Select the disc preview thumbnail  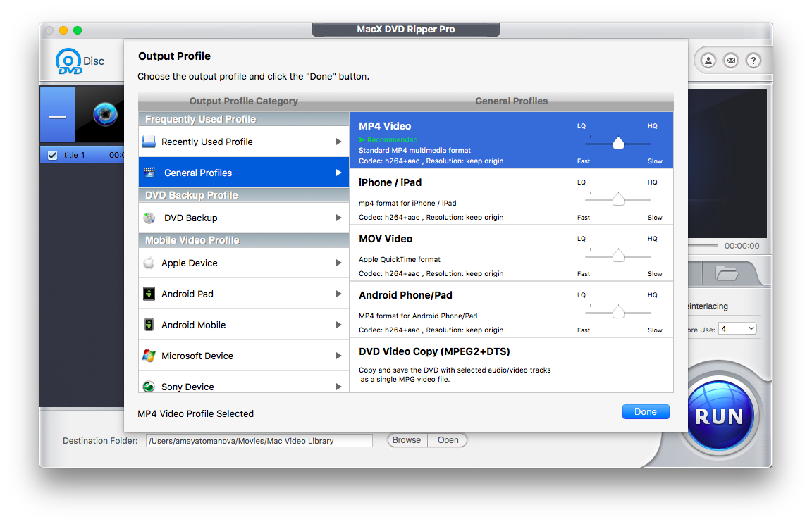point(99,114)
